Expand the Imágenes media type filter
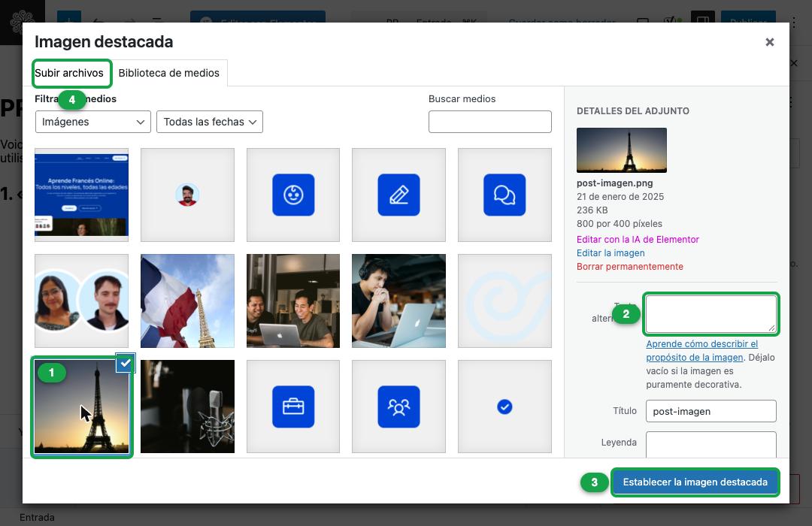Screen dimensions: 812x526 point(93,122)
